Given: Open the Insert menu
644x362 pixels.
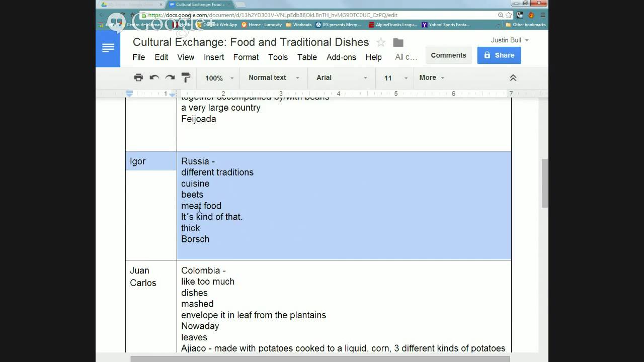Looking at the screenshot, I should (214, 57).
